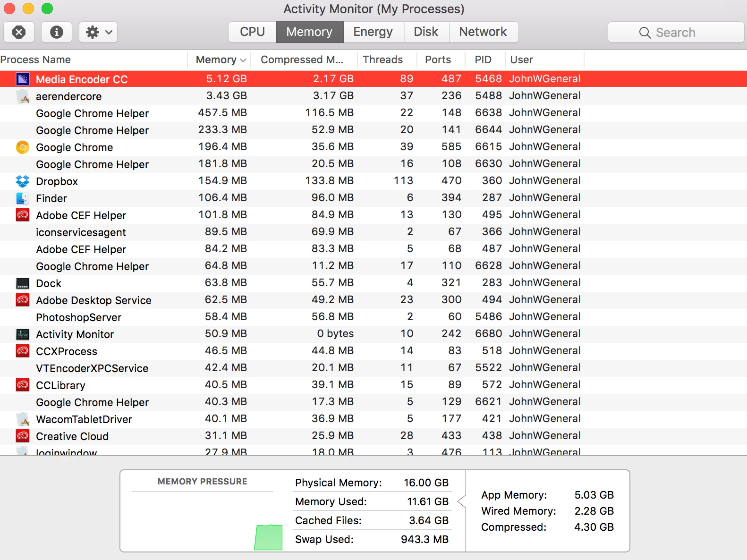Open the Energy tab
This screenshot has height=560, width=747.
point(373,32)
